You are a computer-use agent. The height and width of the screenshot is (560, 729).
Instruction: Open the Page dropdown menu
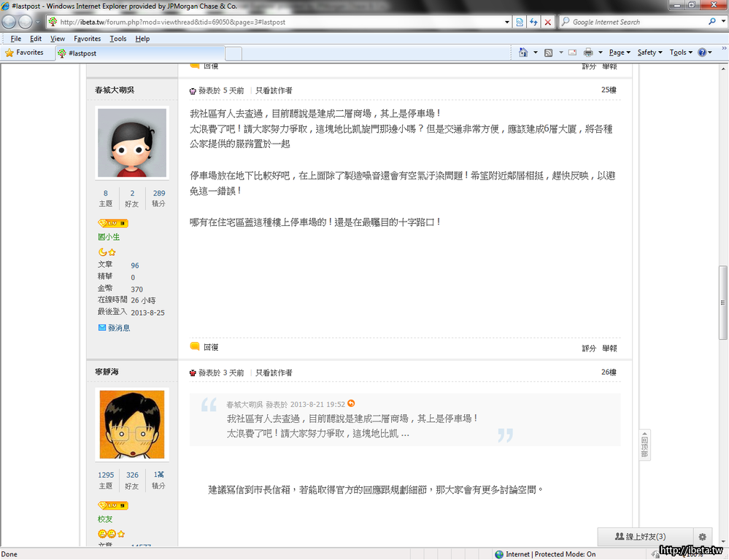(620, 52)
